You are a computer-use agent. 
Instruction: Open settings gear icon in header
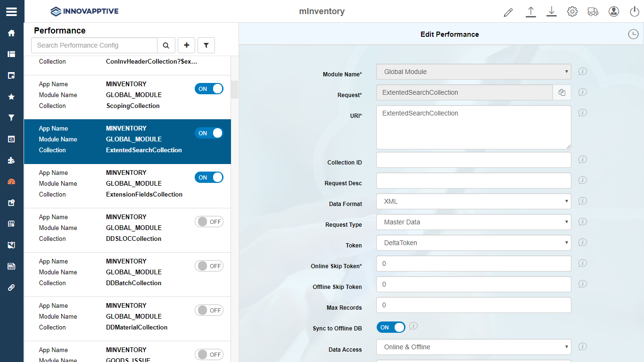572,12
